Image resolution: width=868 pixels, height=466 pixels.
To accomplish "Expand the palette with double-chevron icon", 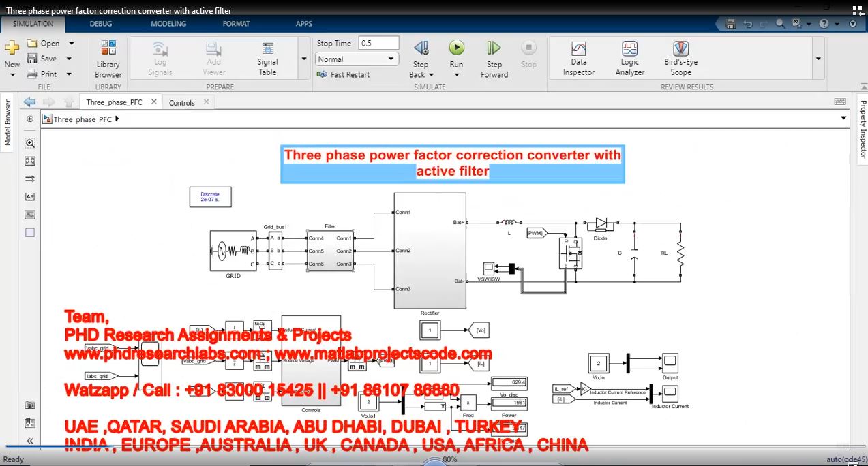I will coord(29,441).
